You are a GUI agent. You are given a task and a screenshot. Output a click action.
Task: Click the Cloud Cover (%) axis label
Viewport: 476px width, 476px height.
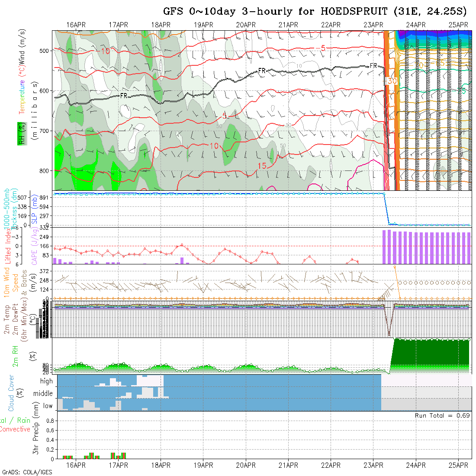coord(15,393)
